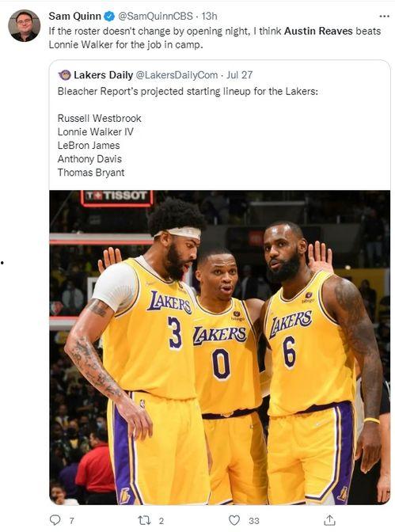Viewport: 395px width, 532px height.
Task: Click the Jul 27 quoted tweet date
Action: pyautogui.click(x=240, y=75)
